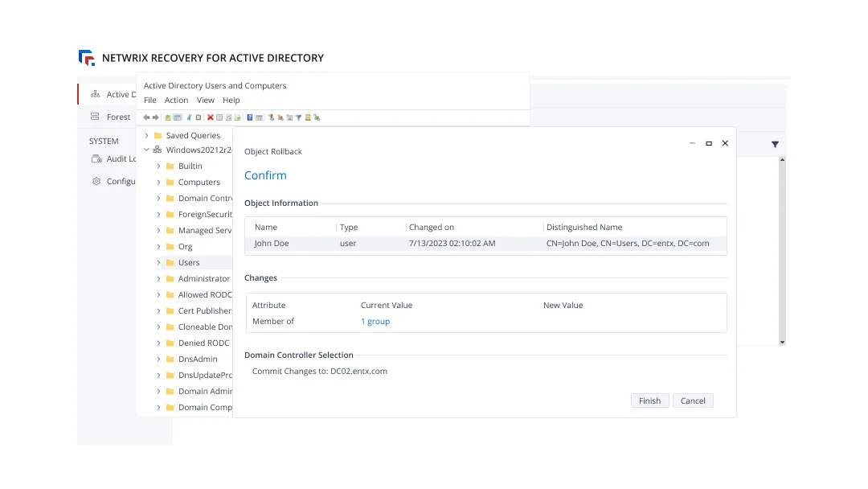
Task: Click the 'Distinguished Name' column header
Action: (584, 227)
